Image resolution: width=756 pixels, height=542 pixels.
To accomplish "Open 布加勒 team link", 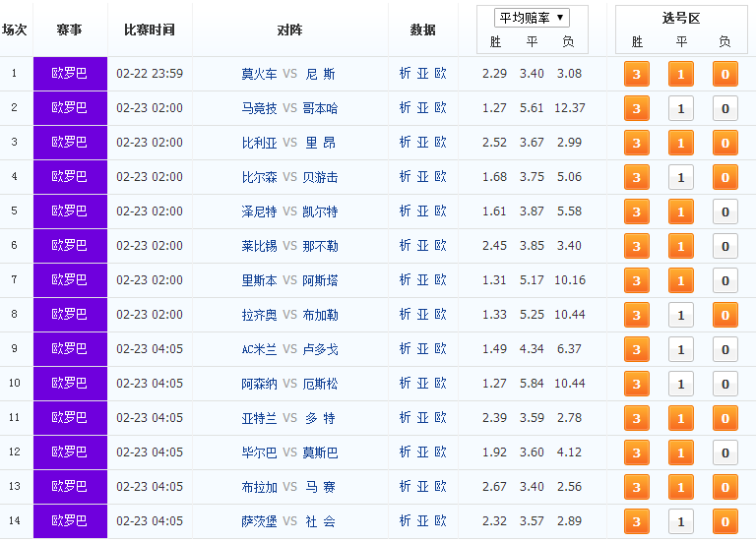I will click(x=320, y=315).
